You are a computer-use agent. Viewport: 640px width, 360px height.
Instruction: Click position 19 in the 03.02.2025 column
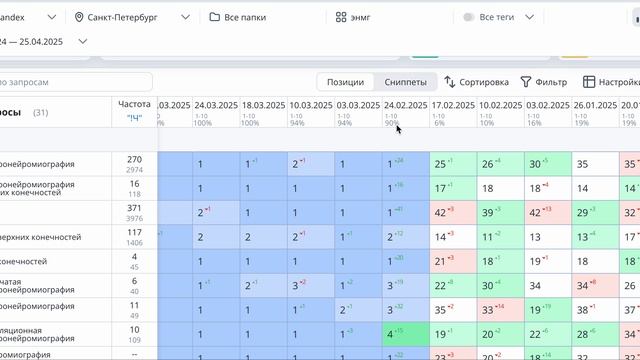tap(548, 310)
